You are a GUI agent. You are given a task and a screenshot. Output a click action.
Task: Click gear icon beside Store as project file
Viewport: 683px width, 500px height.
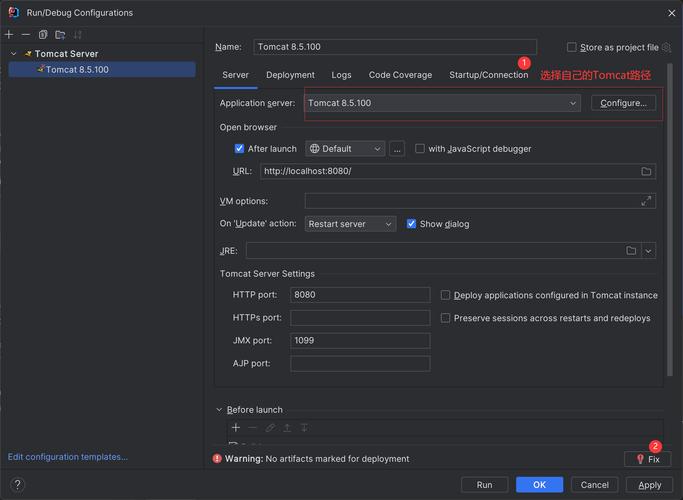click(x=666, y=47)
